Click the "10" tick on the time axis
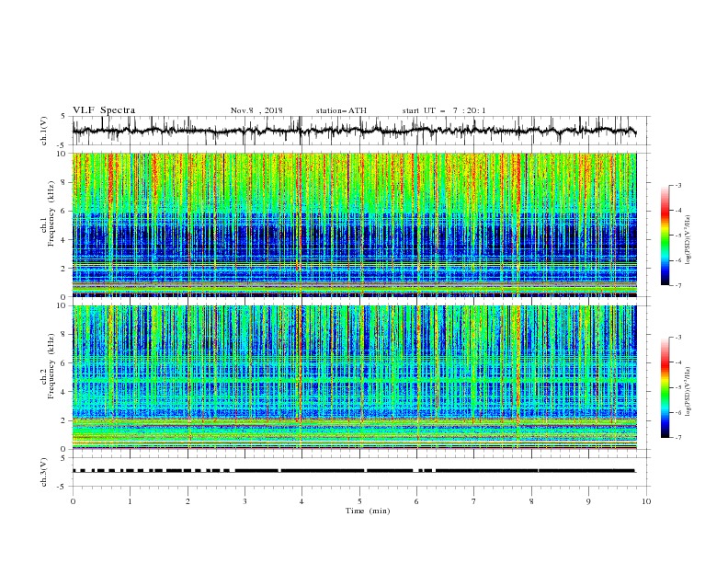 [646, 501]
